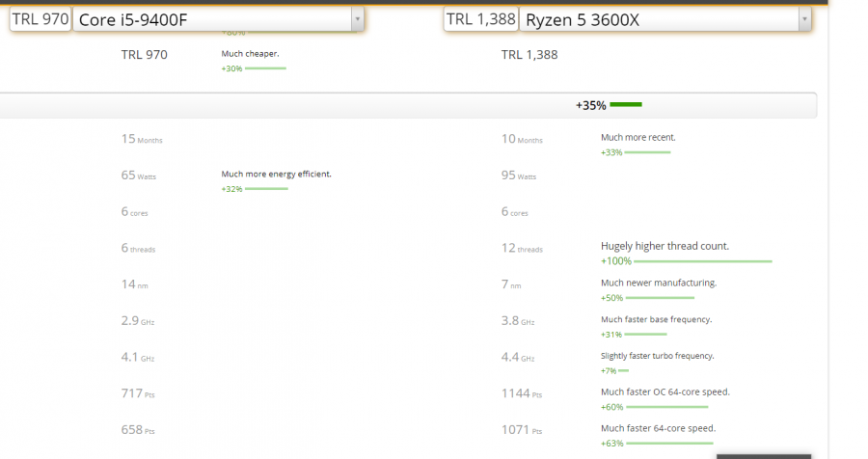Click the '4.1 GHz' value
Image resolution: width=868 pixels, height=459 pixels.
coord(138,358)
